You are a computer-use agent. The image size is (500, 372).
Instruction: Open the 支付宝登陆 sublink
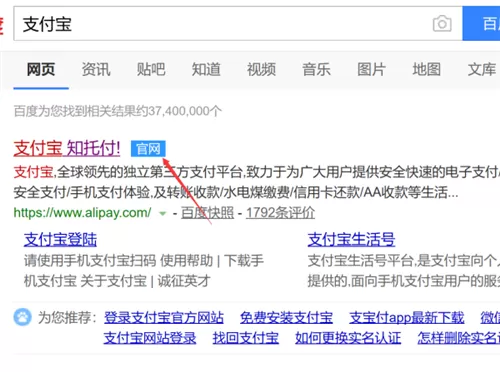coord(60,239)
